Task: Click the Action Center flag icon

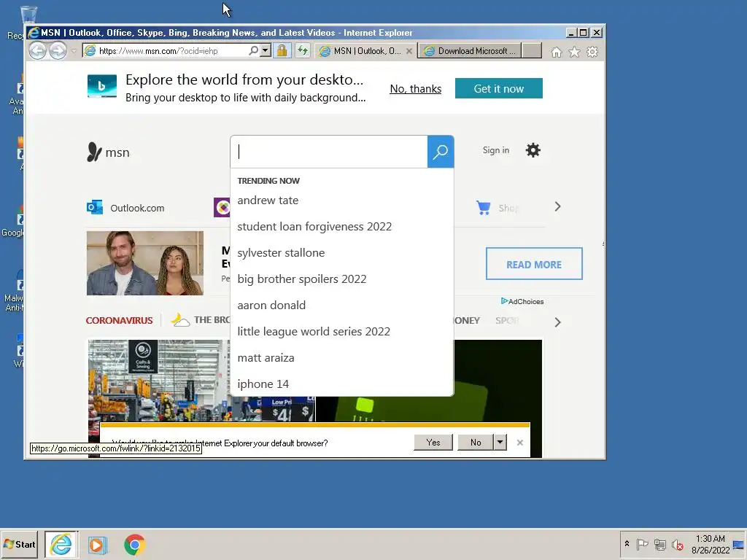Action: pyautogui.click(x=642, y=544)
